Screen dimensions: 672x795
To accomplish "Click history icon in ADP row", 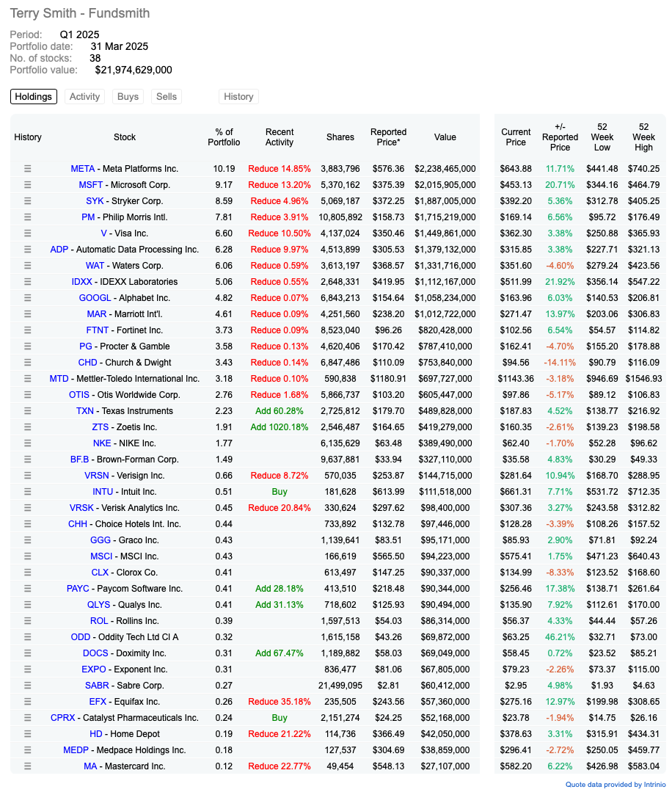I will [27, 250].
